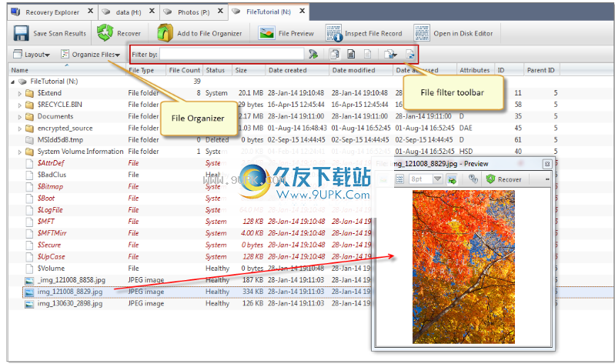Select _img_121008_8858.jpg
This screenshot has width=615, height=364.
pyautogui.click(x=72, y=280)
